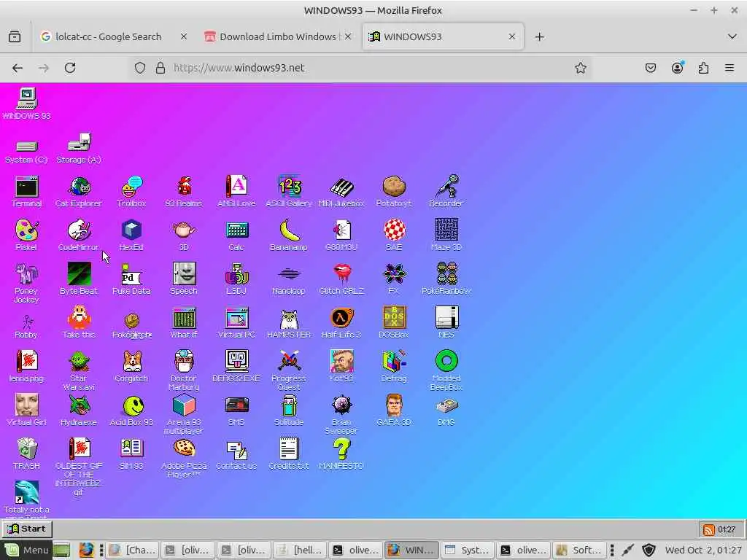The height and width of the screenshot is (560, 747).
Task: Click the Firefox back arrow
Action: [18, 68]
